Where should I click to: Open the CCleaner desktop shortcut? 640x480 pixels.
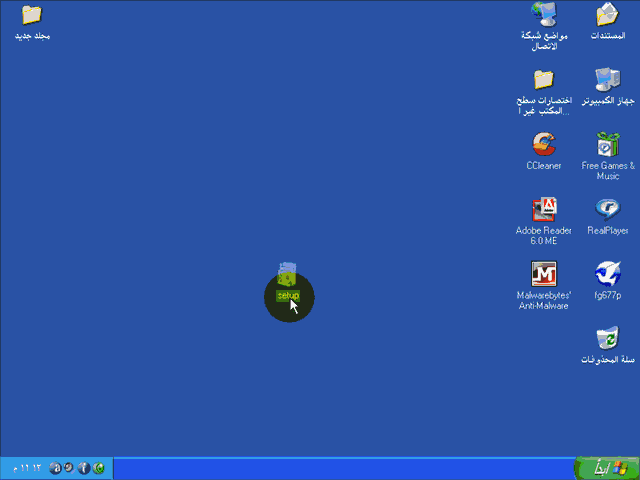coord(544,145)
